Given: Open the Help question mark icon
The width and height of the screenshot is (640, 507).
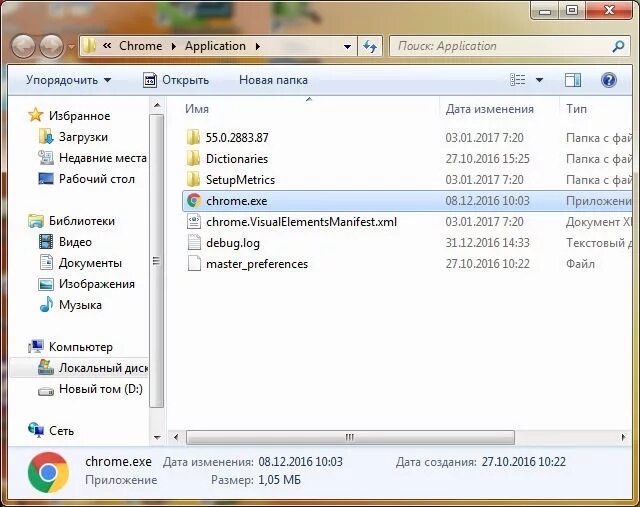Looking at the screenshot, I should tap(609, 80).
